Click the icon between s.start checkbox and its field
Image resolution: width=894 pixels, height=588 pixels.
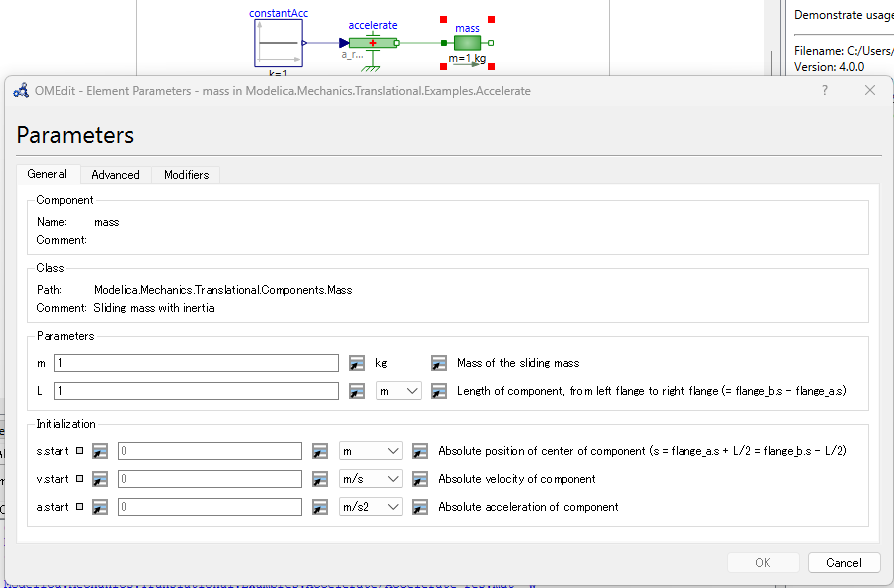tap(100, 451)
